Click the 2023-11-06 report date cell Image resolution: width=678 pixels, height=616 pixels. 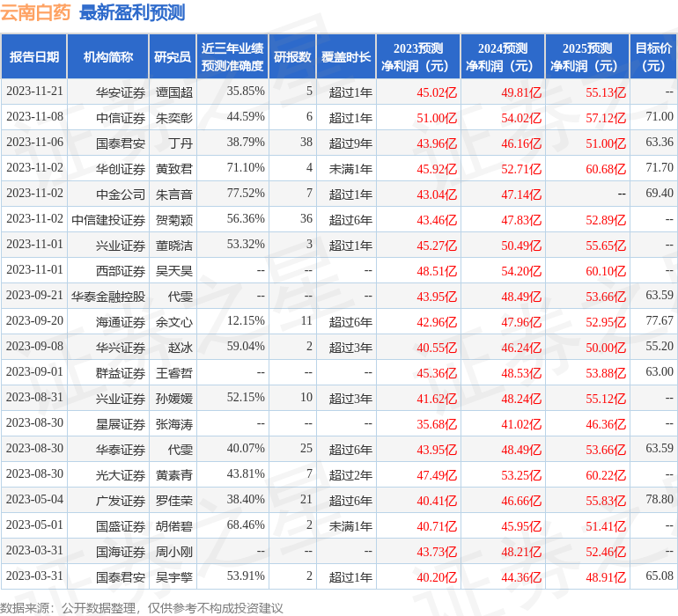34,143
